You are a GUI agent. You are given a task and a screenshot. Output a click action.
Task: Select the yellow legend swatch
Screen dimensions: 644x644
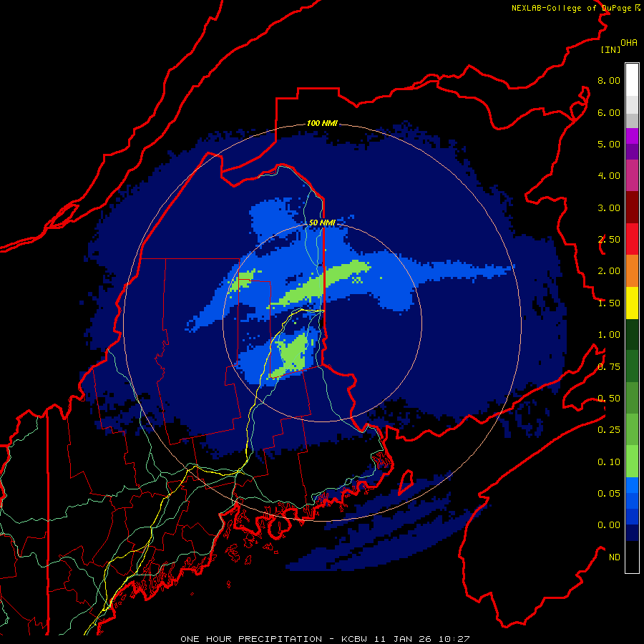coord(632,303)
